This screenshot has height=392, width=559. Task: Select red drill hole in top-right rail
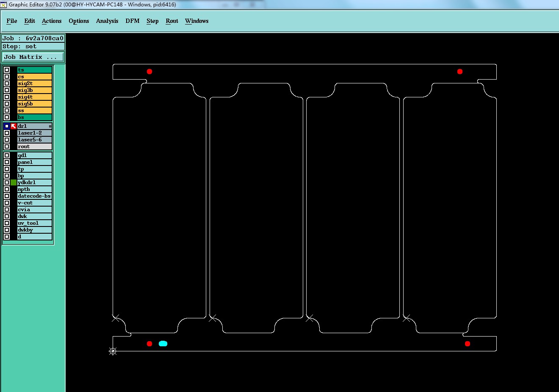pyautogui.click(x=460, y=72)
